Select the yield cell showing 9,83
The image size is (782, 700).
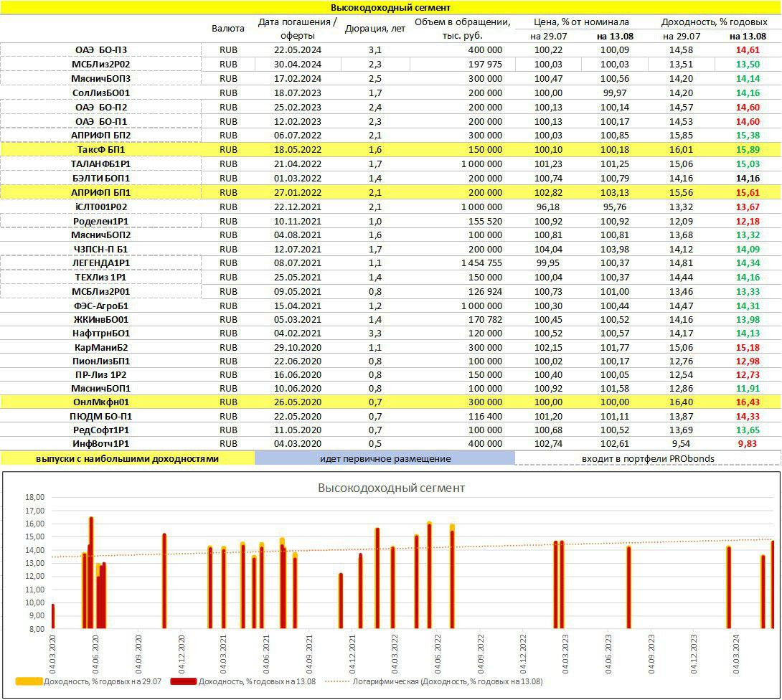753,445
